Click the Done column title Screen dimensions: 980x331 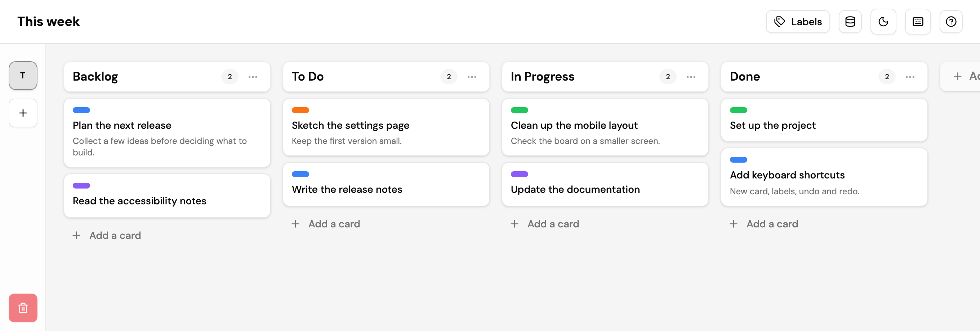[x=745, y=77]
